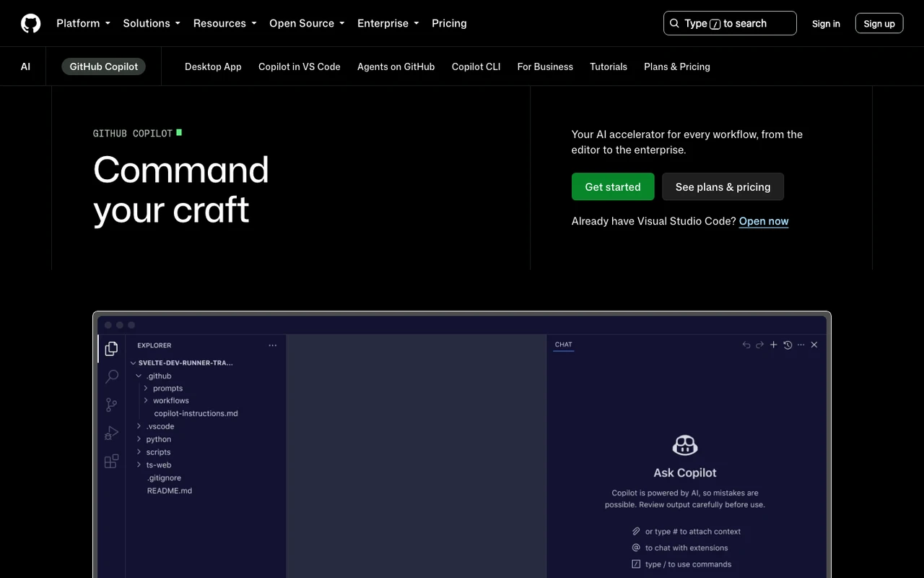Click the chat undo arrow icon
The image size is (924, 578).
(746, 345)
